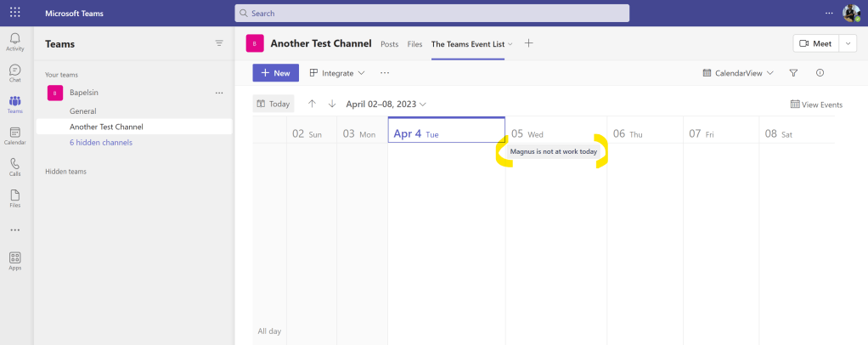
Task: Click the filter icon in Teams panel
Action: point(219,43)
